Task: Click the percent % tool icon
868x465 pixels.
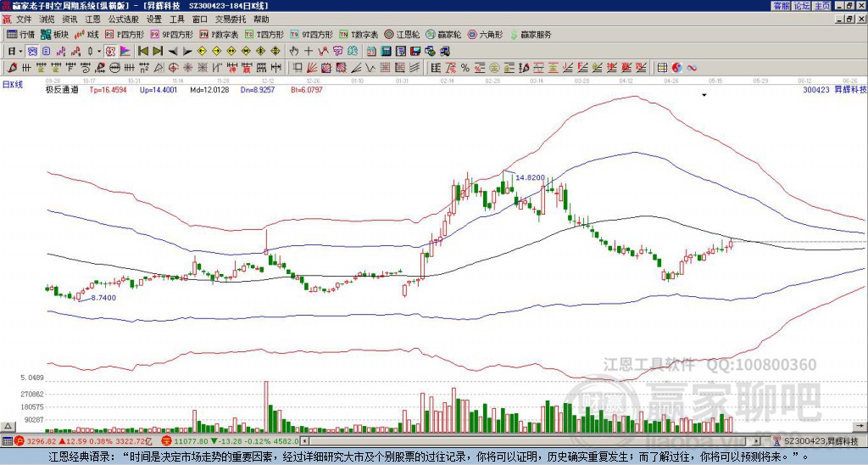Action: (x=465, y=68)
